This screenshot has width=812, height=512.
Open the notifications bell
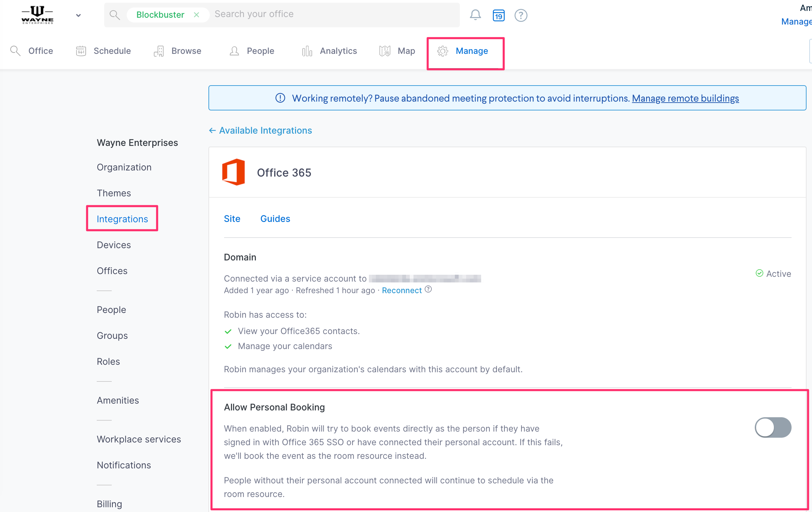click(x=475, y=15)
